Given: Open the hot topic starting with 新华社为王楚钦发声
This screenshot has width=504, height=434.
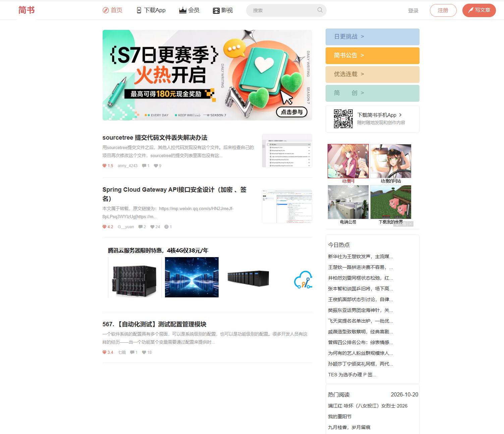Looking at the screenshot, I should pos(360,256).
